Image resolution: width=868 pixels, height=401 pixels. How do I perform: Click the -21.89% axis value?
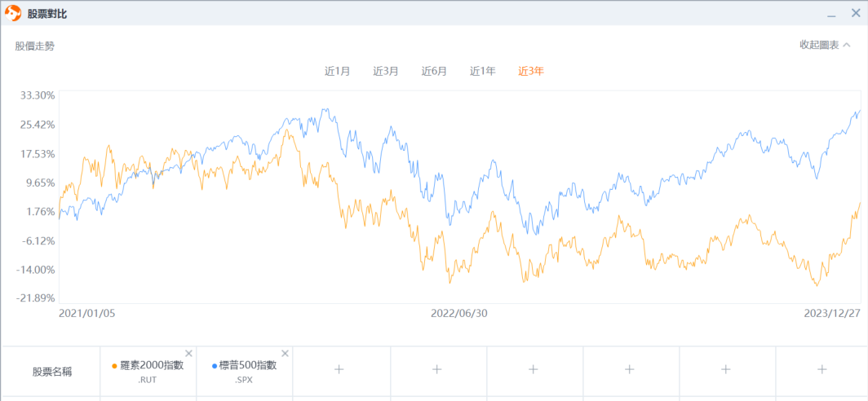36,298
